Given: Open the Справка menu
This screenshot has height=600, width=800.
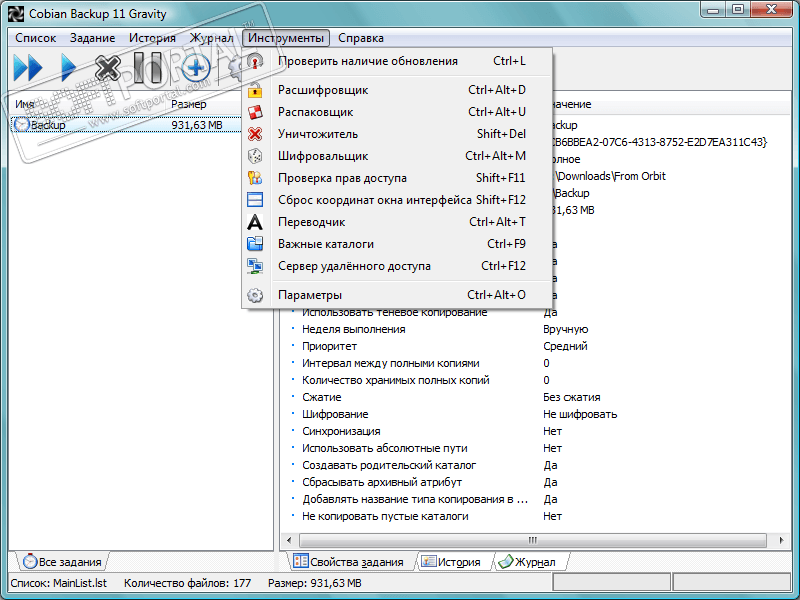Looking at the screenshot, I should (x=361, y=38).
